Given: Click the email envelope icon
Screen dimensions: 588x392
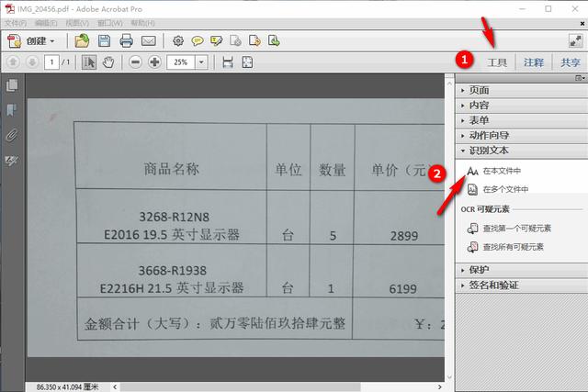Looking at the screenshot, I should point(148,41).
